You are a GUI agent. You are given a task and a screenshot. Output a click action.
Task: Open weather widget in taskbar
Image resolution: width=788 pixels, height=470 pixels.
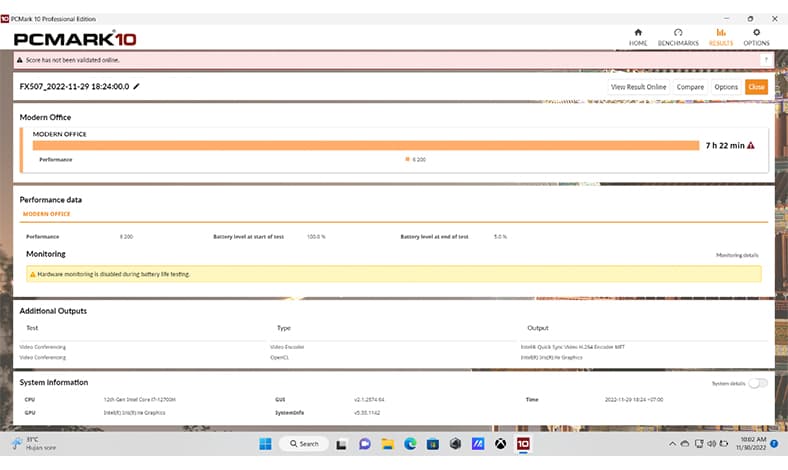[x=34, y=443]
